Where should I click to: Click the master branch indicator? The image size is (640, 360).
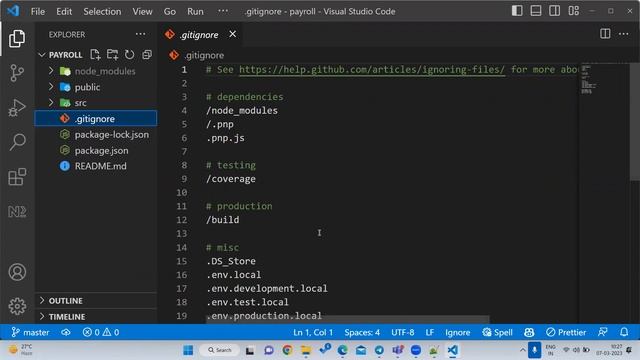(30, 332)
